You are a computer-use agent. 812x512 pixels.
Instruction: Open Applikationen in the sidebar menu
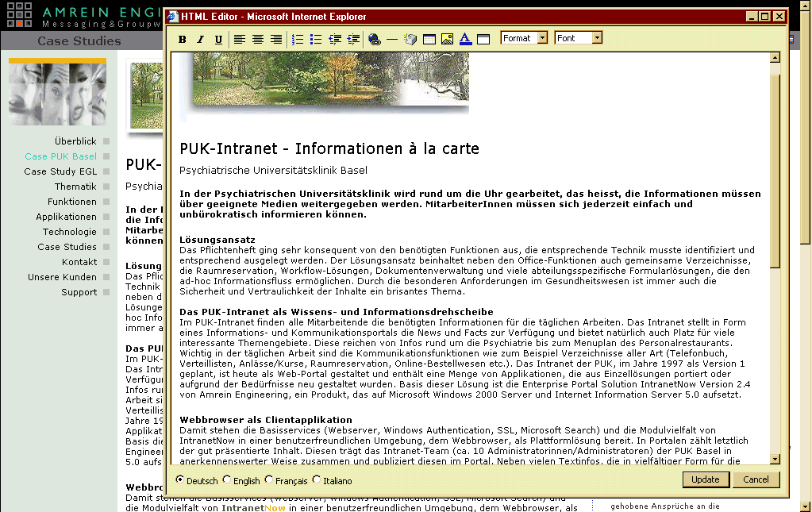[x=67, y=217]
